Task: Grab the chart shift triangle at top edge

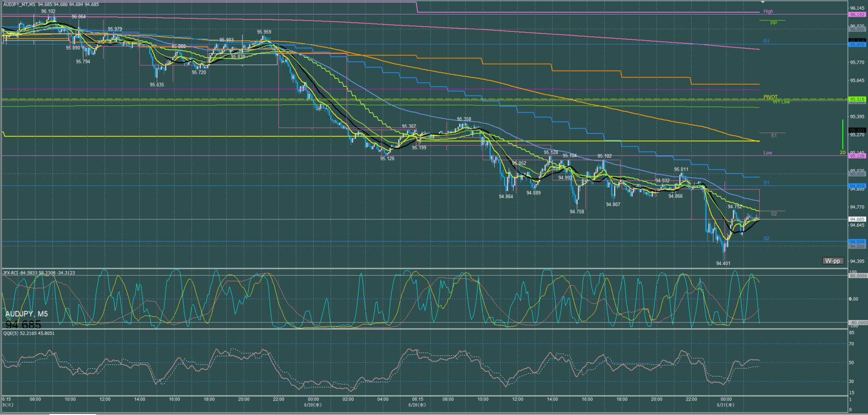Action: 763,2
